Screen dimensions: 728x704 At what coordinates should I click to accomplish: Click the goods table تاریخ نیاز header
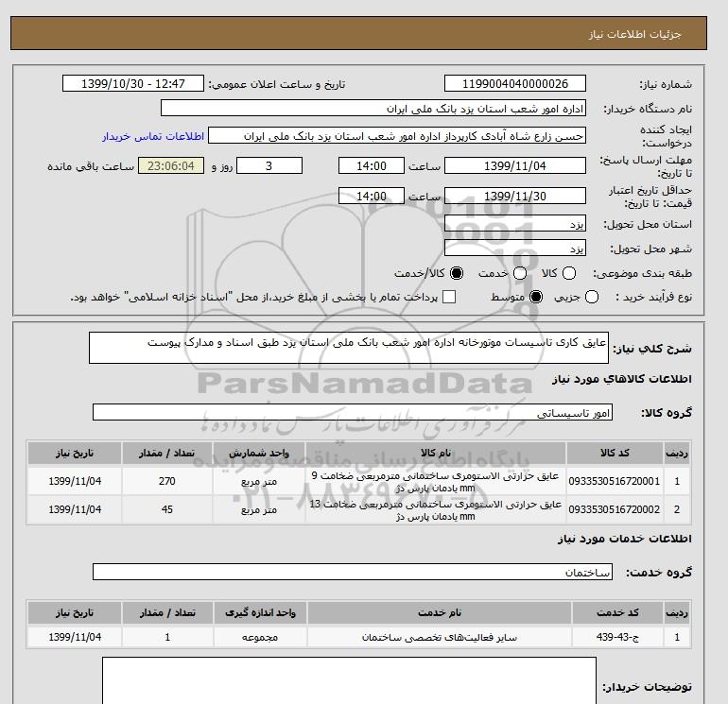[75, 453]
